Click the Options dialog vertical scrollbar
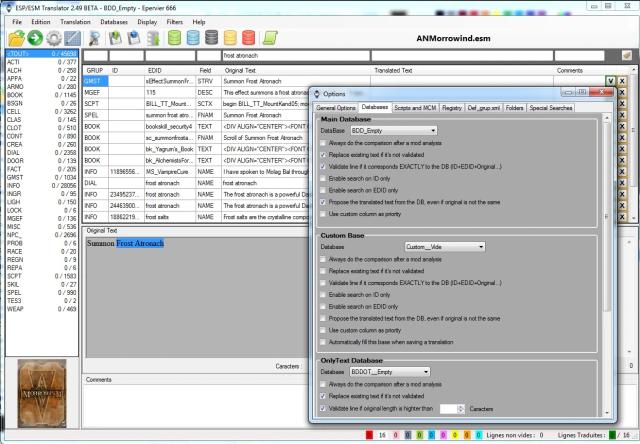The width and height of the screenshot is (640, 444). [x=607, y=265]
